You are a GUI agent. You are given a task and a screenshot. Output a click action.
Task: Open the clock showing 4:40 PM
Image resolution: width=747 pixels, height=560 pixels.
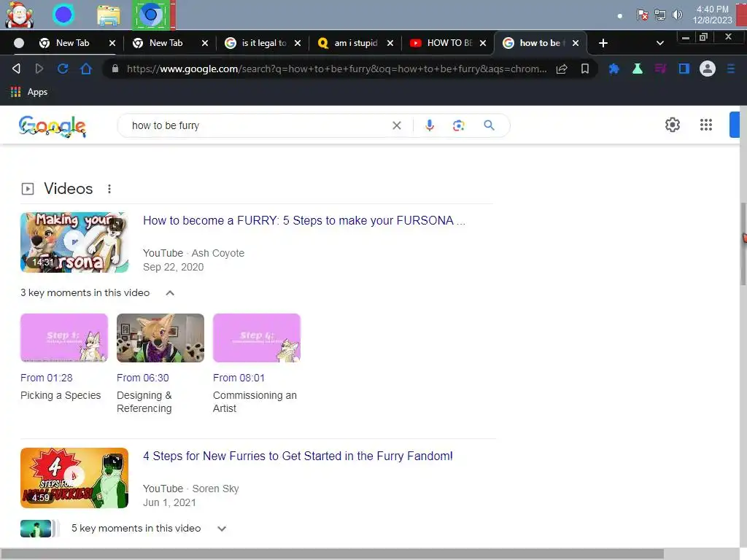coord(712,15)
